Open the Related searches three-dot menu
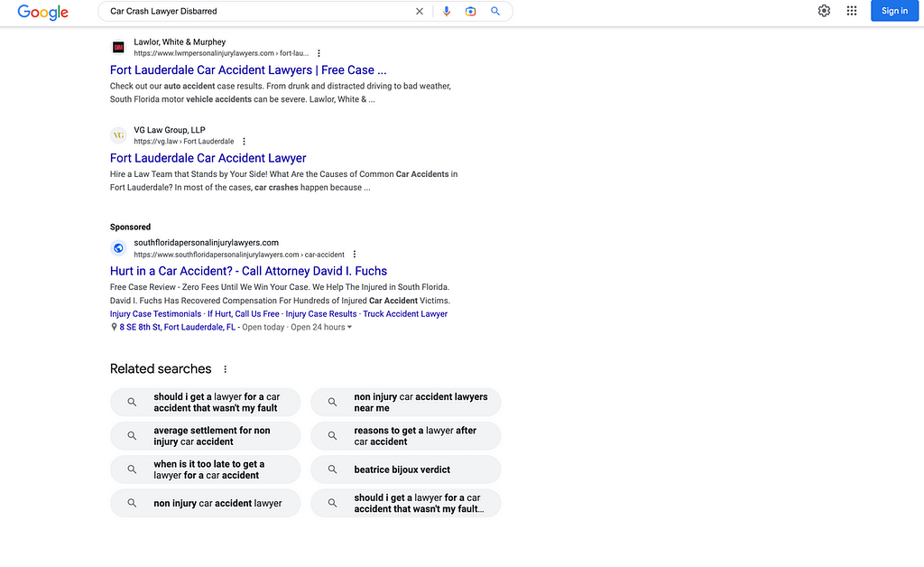The height and width of the screenshot is (567, 924). click(x=225, y=369)
